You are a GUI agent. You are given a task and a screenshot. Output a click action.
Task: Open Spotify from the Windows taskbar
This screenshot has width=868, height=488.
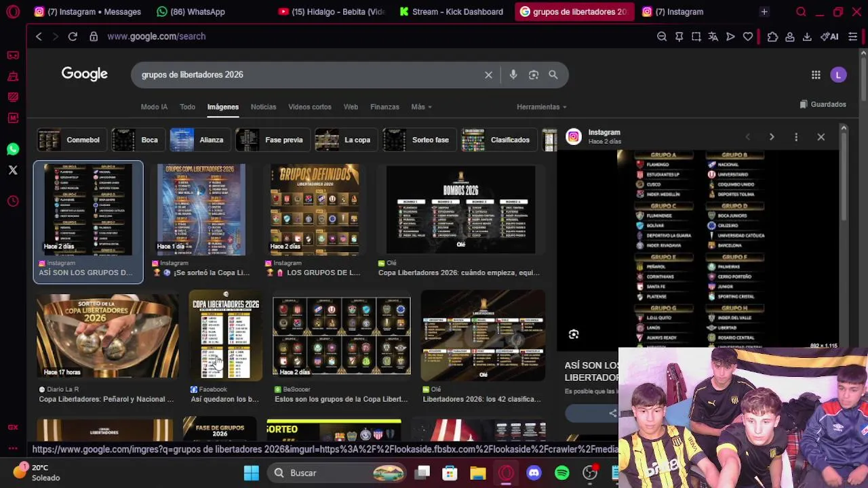pyautogui.click(x=562, y=473)
